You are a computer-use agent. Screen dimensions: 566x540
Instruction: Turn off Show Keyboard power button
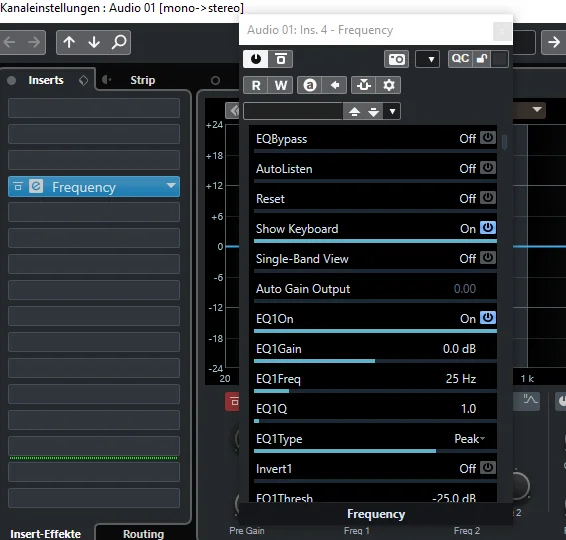pos(488,228)
